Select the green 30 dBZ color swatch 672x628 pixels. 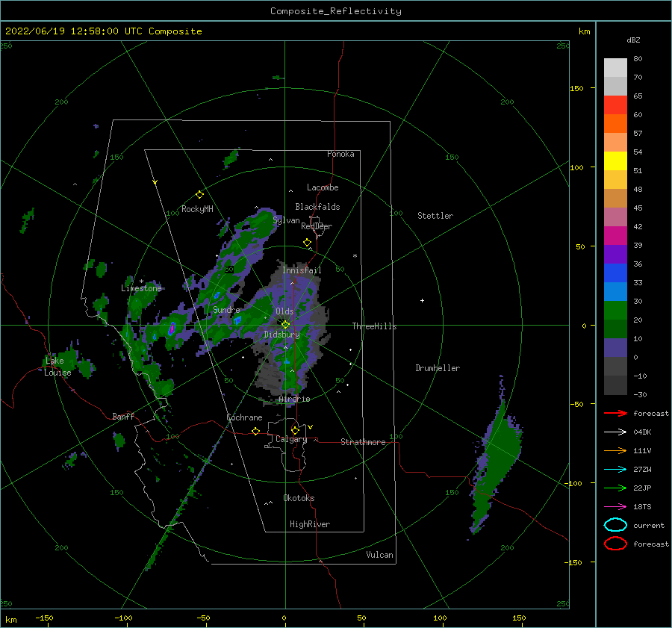[x=615, y=310]
